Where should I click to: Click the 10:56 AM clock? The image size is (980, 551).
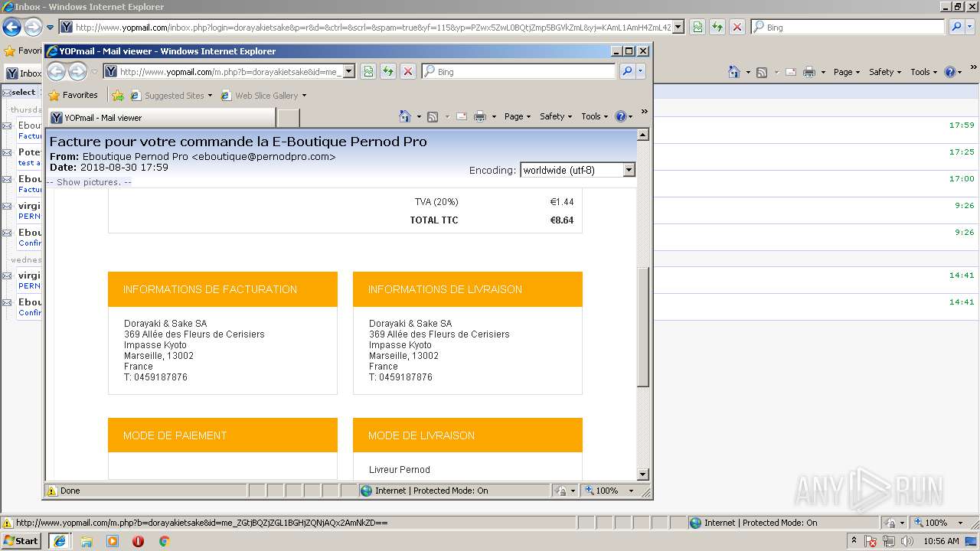coord(941,541)
